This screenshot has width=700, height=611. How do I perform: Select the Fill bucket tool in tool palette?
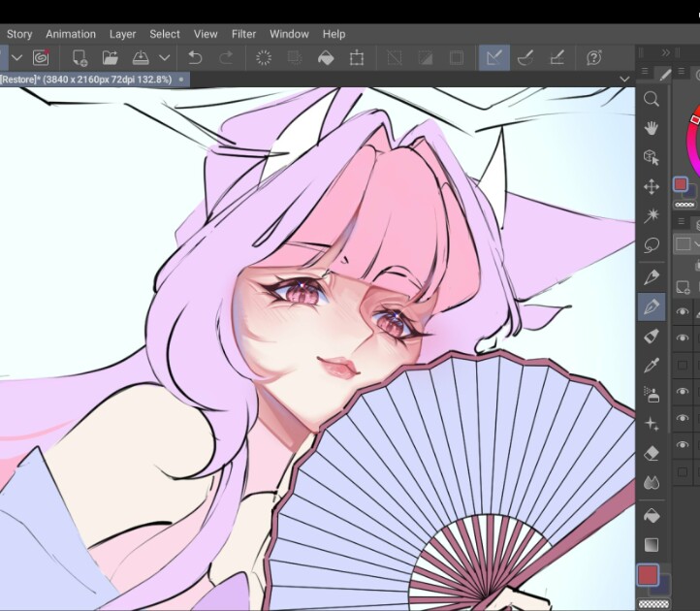click(x=652, y=516)
